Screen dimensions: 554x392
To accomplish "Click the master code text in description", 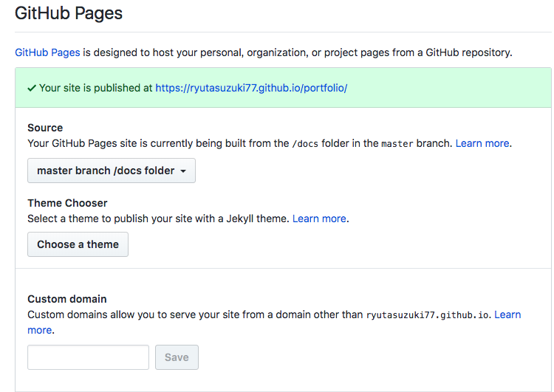I will point(397,144).
